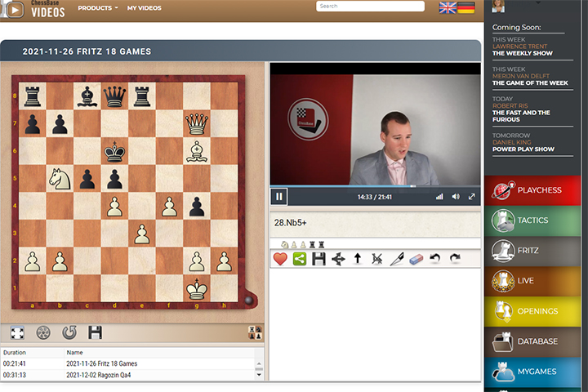
Task: Click the eraser icon
Action: (416, 259)
